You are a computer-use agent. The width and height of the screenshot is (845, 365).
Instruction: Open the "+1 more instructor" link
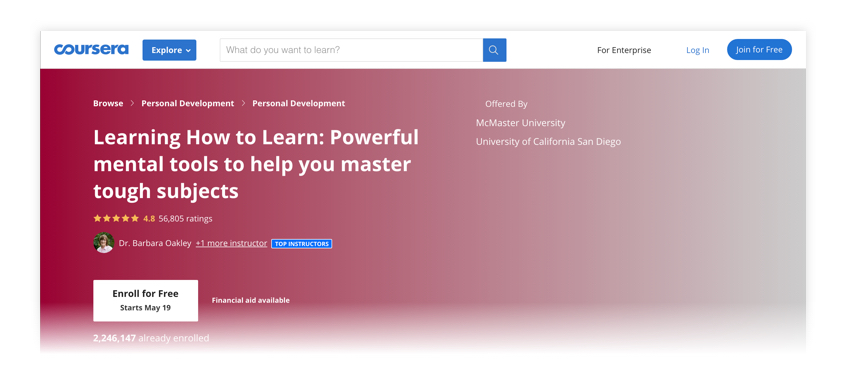pos(231,243)
